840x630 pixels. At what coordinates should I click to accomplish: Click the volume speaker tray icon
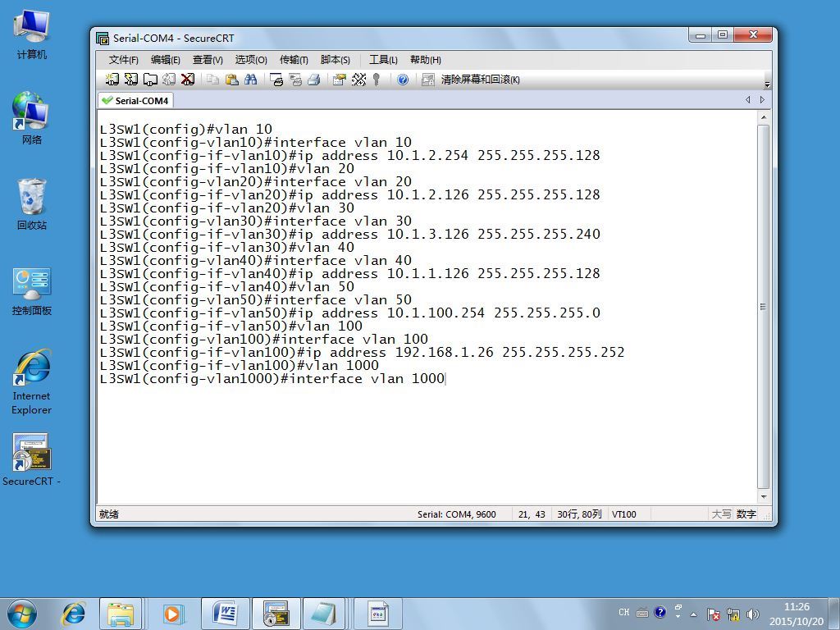click(x=753, y=614)
